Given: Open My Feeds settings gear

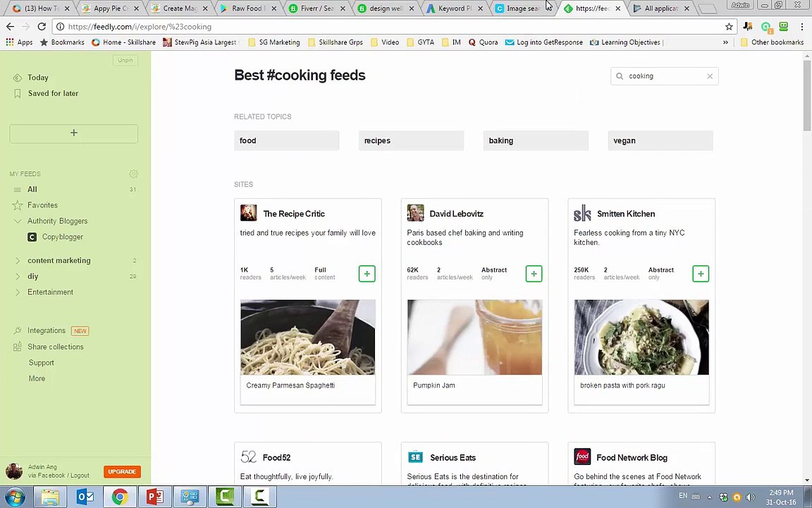Looking at the screenshot, I should [x=134, y=174].
